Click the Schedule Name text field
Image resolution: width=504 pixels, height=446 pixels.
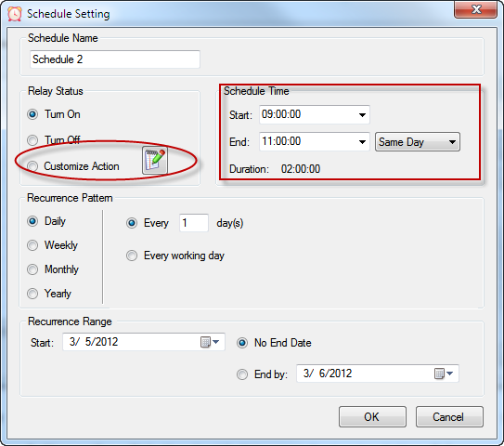coord(115,59)
